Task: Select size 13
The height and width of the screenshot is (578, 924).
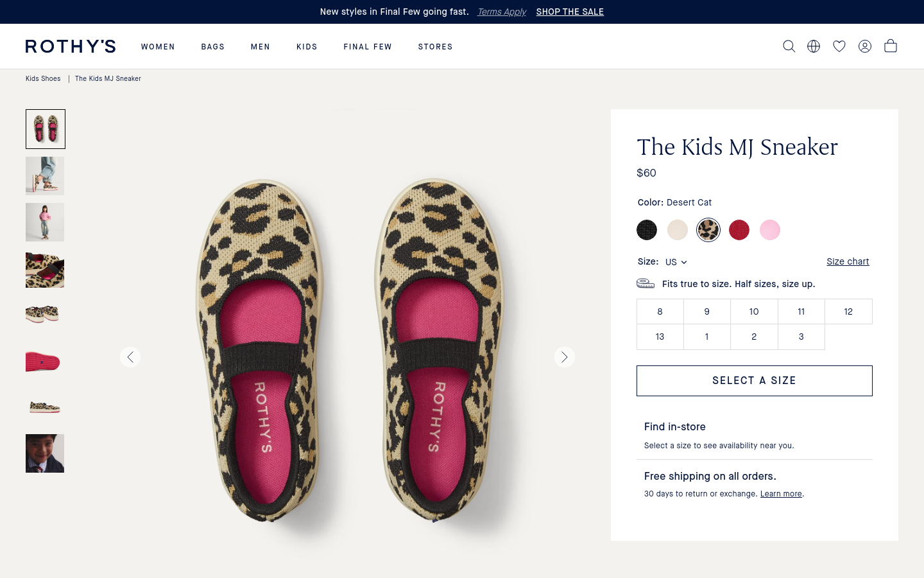Action: pos(660,337)
